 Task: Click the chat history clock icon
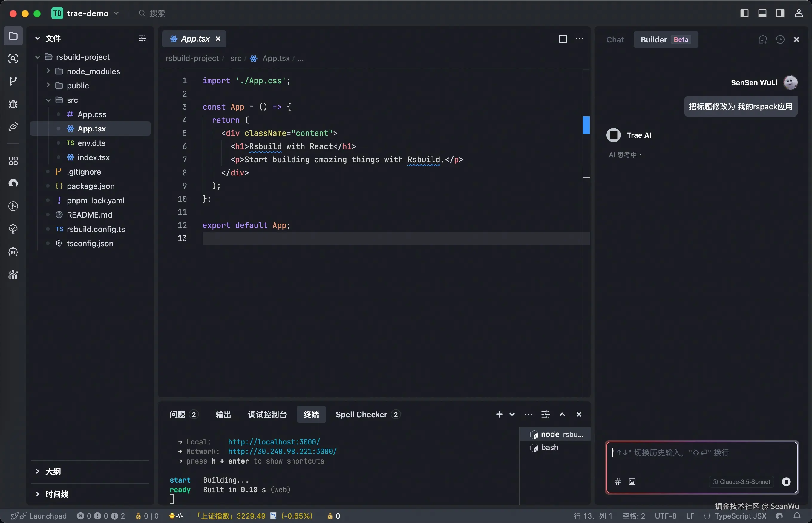click(780, 40)
